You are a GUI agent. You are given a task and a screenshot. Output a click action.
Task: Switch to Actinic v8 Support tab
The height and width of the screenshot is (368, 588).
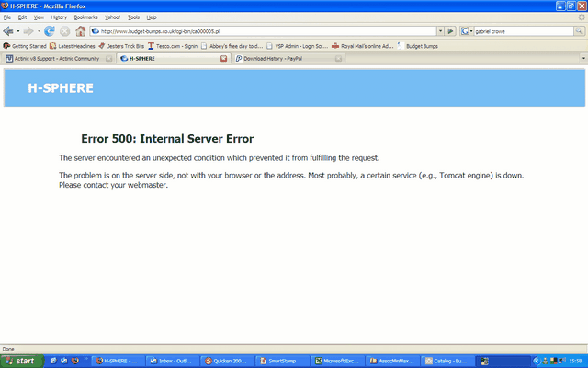[x=55, y=59]
